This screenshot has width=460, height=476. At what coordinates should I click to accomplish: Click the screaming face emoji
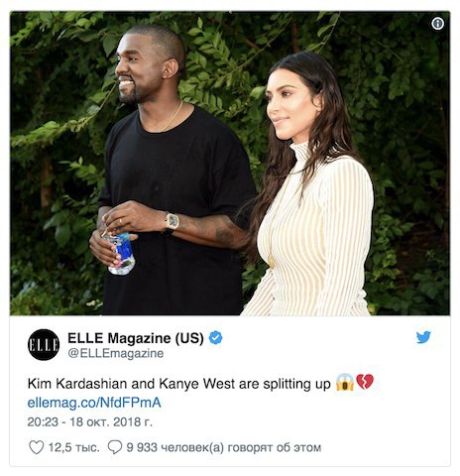[345, 382]
